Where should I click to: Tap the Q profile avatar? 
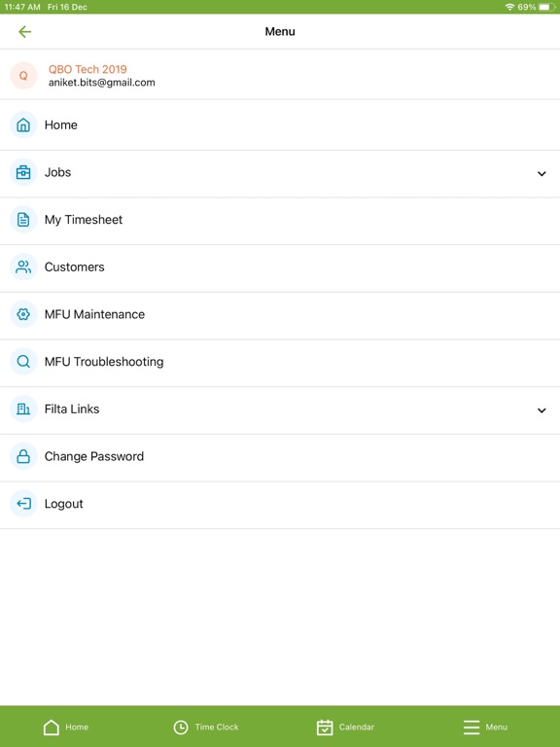click(23, 75)
